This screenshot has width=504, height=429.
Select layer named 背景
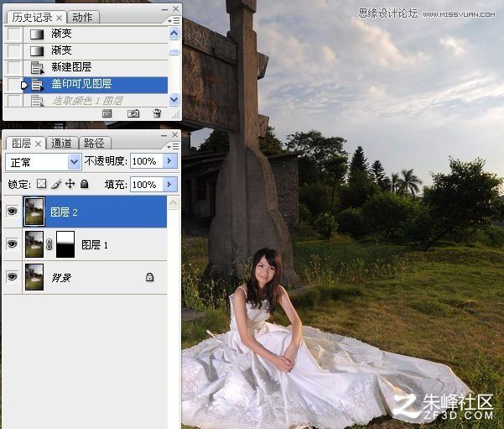point(62,277)
